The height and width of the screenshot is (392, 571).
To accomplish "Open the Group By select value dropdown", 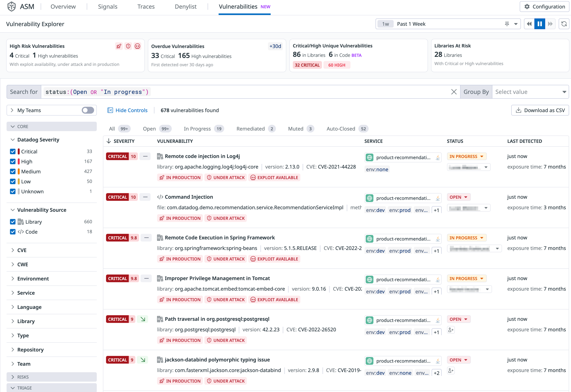I will tap(530, 92).
